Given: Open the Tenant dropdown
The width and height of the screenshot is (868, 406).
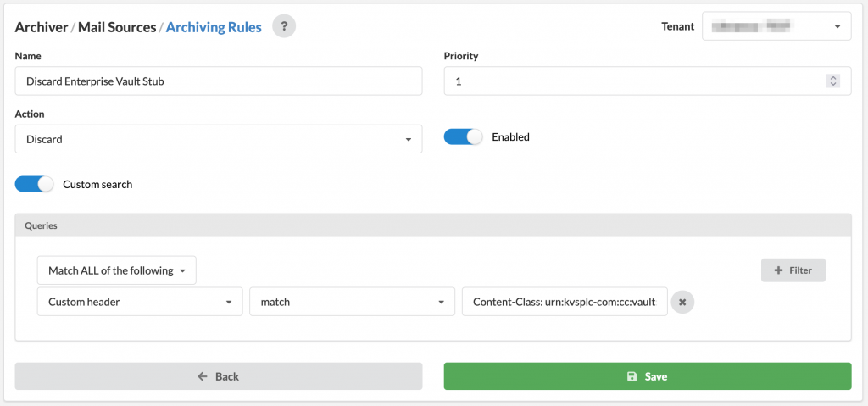Looking at the screenshot, I should [x=776, y=26].
